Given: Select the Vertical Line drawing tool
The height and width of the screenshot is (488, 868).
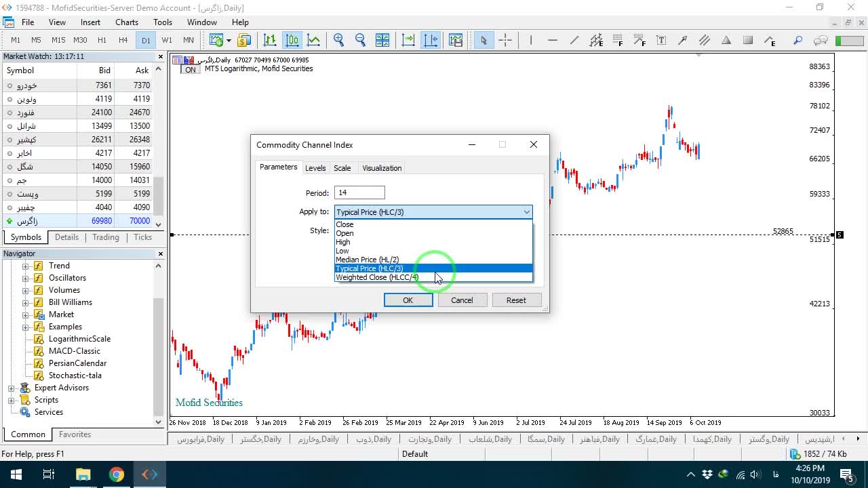Looking at the screenshot, I should tap(531, 40).
